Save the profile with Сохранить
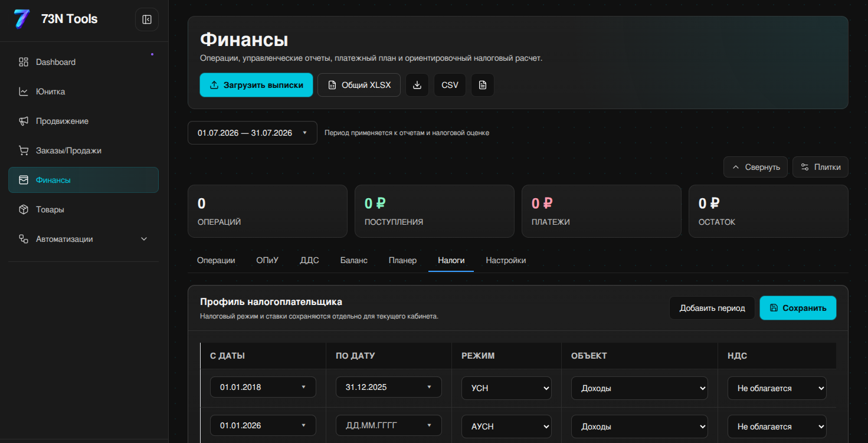Image resolution: width=868 pixels, height=443 pixels. click(798, 308)
